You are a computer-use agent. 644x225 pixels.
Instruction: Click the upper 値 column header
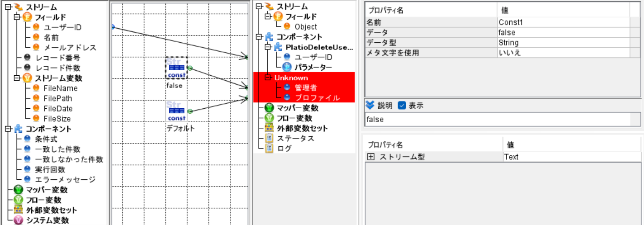click(563, 10)
